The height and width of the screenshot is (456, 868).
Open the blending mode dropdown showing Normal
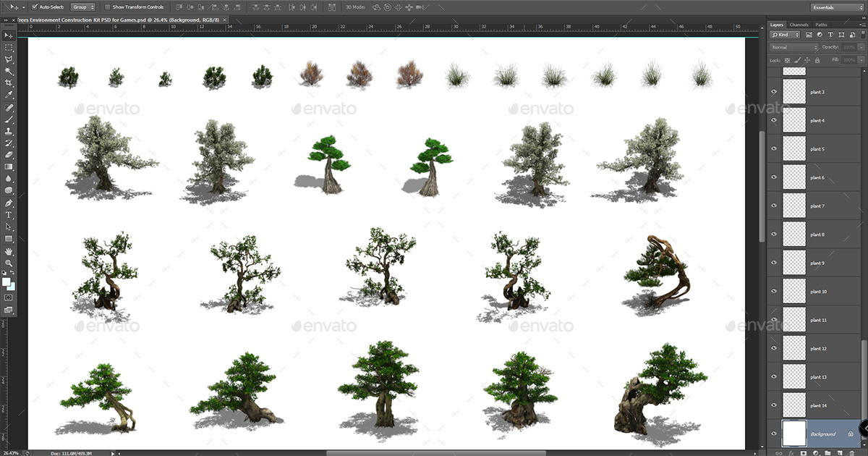793,46
